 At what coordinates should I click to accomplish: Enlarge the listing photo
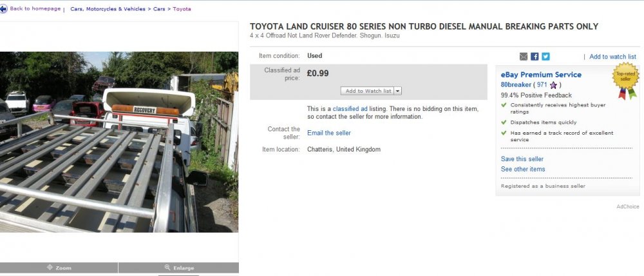178,268
